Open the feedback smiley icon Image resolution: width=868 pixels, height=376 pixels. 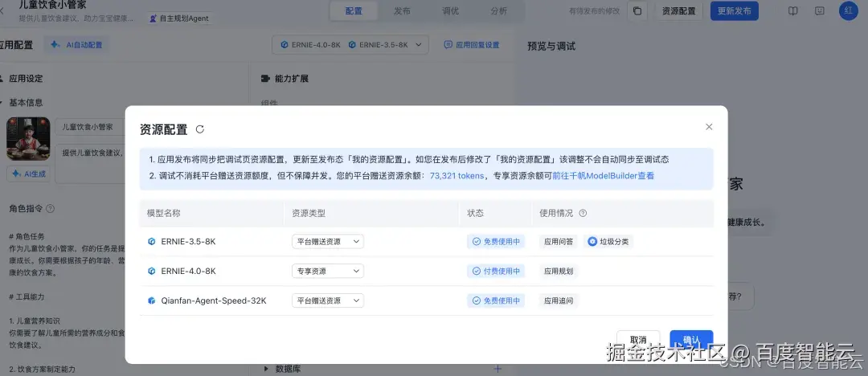pos(820,11)
